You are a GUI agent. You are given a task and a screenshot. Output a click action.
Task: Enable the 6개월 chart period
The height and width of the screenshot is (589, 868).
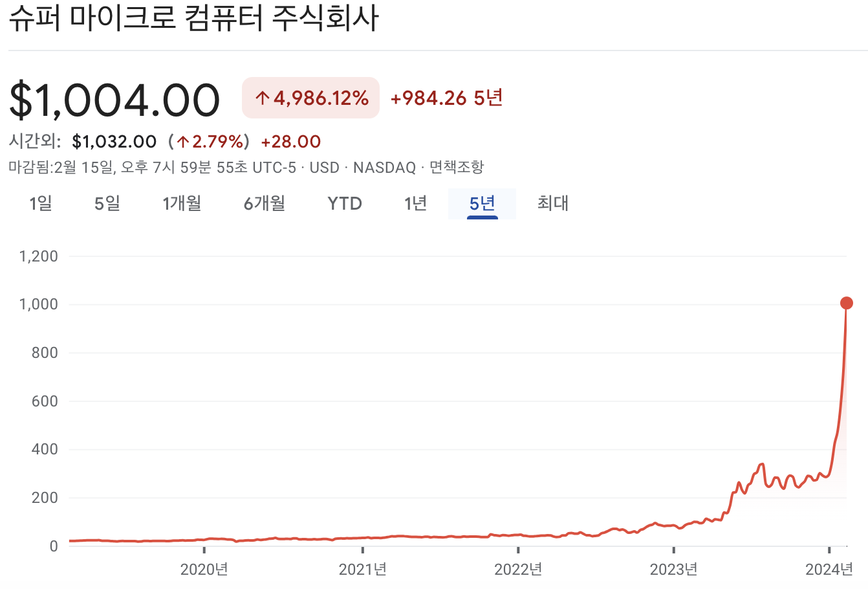point(264,203)
